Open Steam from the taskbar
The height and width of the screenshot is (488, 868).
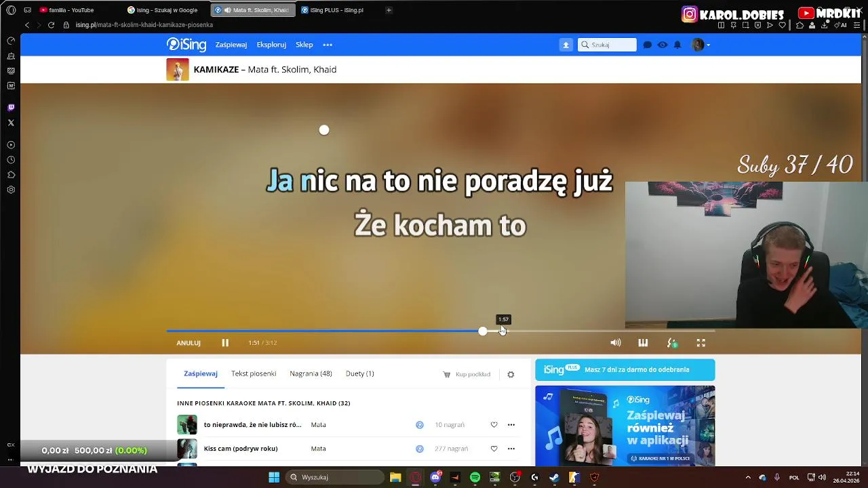click(555, 477)
